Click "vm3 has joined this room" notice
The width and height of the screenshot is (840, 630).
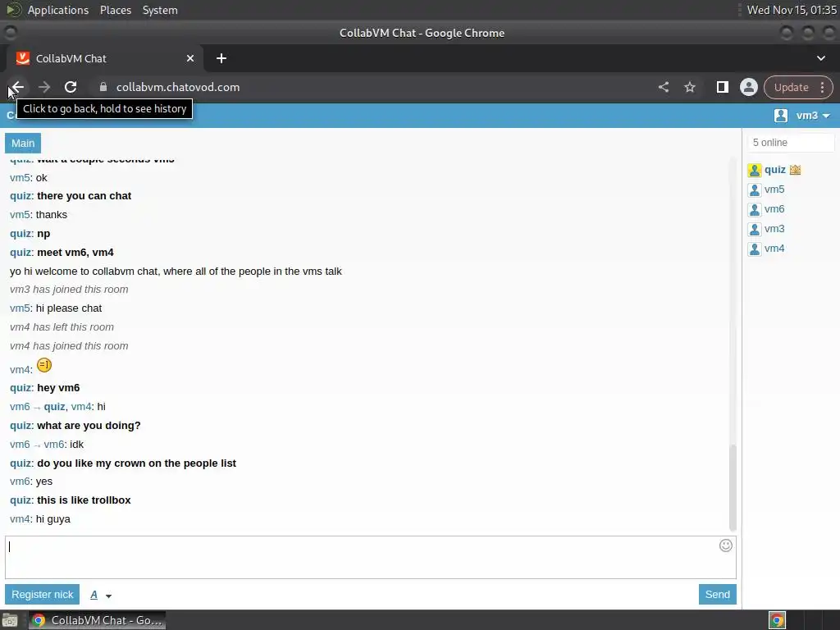tap(69, 290)
